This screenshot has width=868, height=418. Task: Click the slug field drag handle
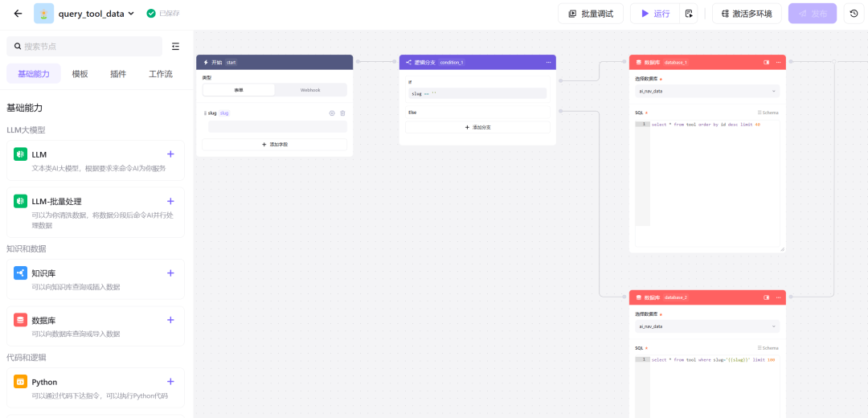[206, 113]
